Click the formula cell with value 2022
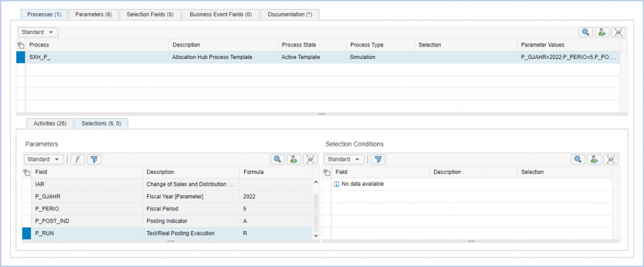Image resolution: width=644 pixels, height=267 pixels. [x=275, y=197]
